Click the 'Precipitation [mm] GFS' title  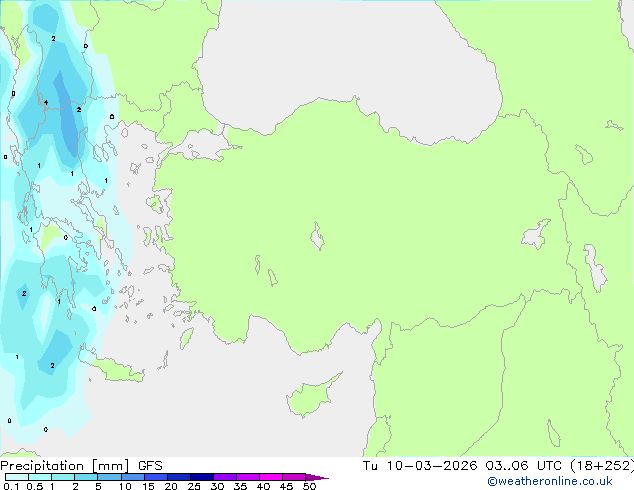tap(81, 466)
